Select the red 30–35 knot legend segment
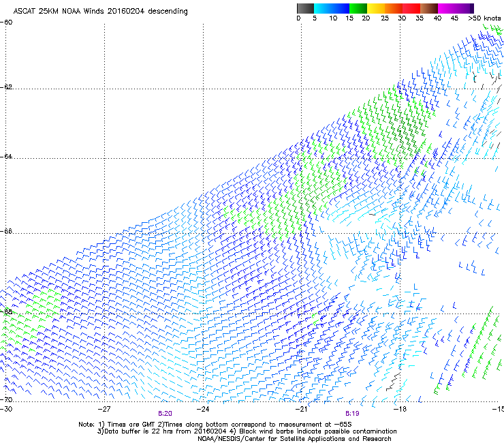 coord(411,8)
